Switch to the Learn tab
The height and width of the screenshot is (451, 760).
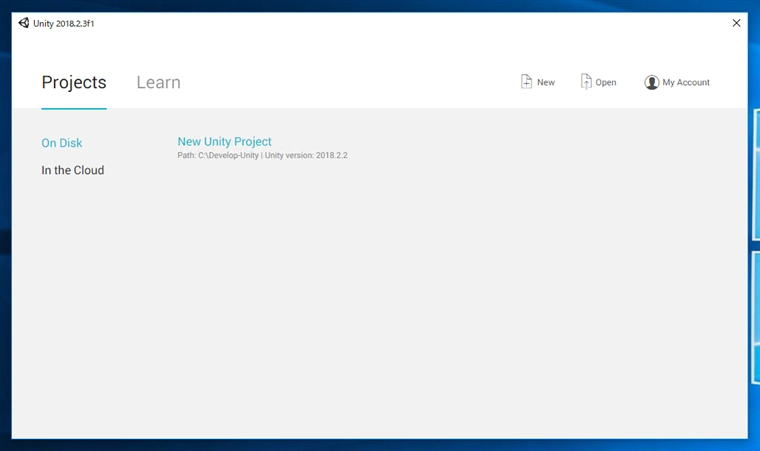click(x=158, y=82)
